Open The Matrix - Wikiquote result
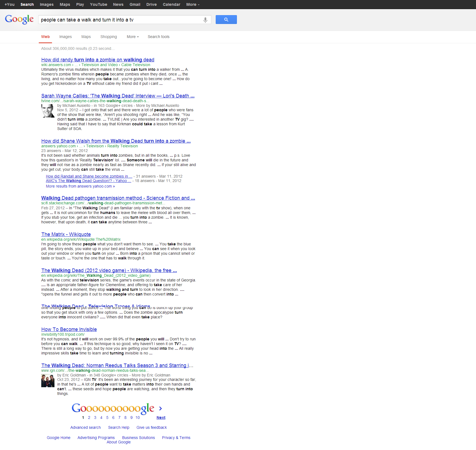Viewport: 476px width, 450px height. click(66, 234)
